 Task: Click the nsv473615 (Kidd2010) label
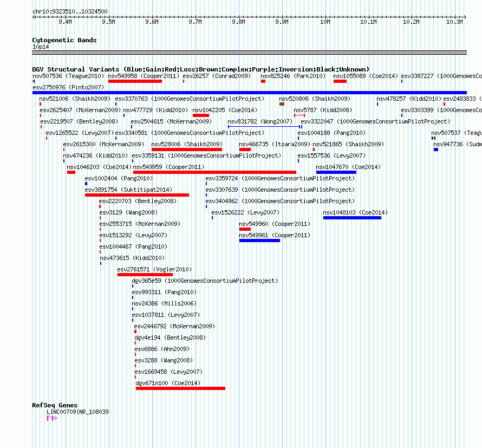pos(132,258)
